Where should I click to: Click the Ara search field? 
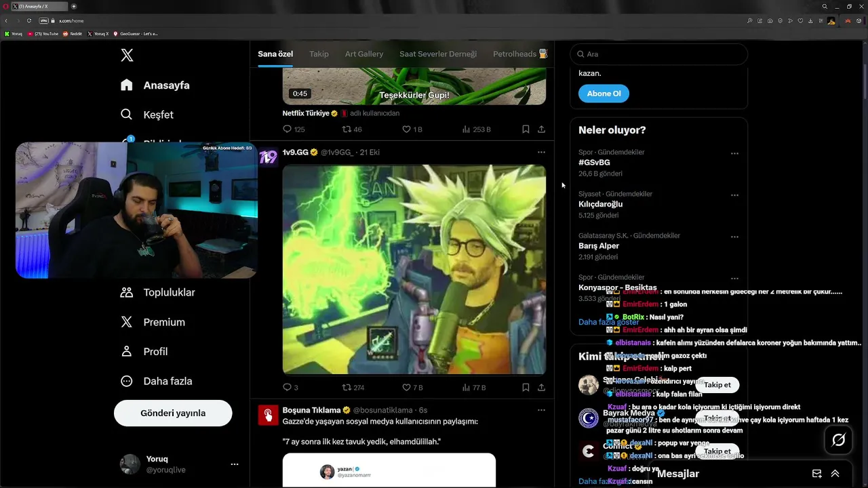pyautogui.click(x=658, y=54)
